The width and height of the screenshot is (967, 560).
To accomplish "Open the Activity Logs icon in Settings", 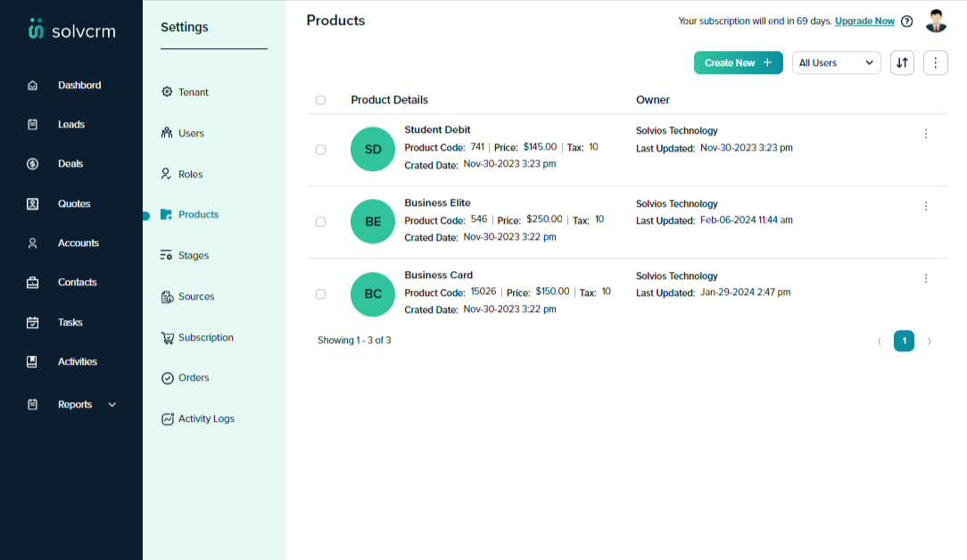I will click(168, 418).
